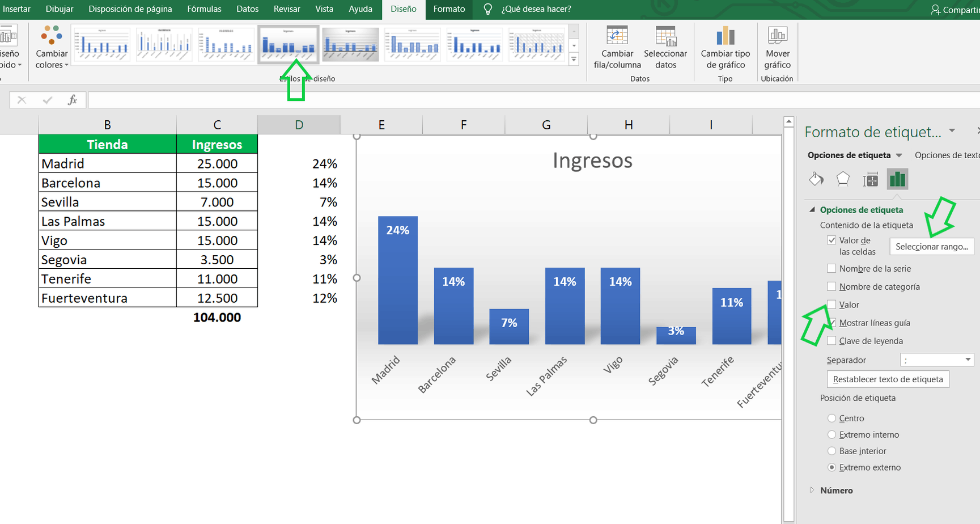
Task: Apply the dark gray background chart style
Action: pyautogui.click(x=350, y=44)
